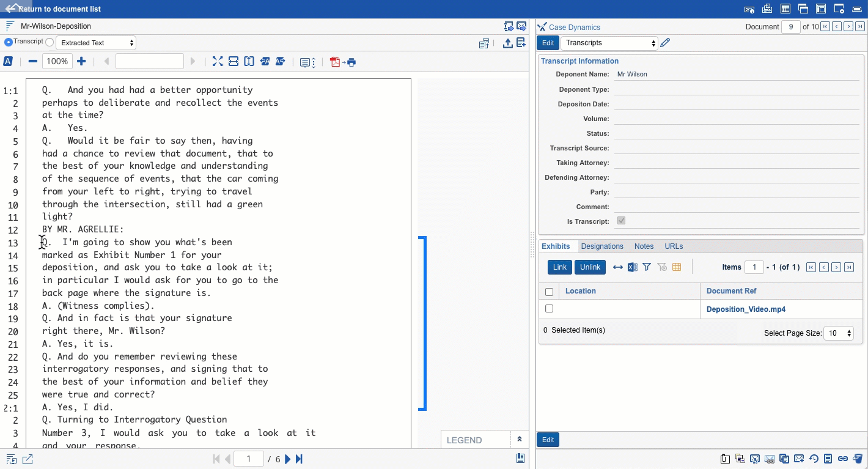Click the fit width icon

234,61
